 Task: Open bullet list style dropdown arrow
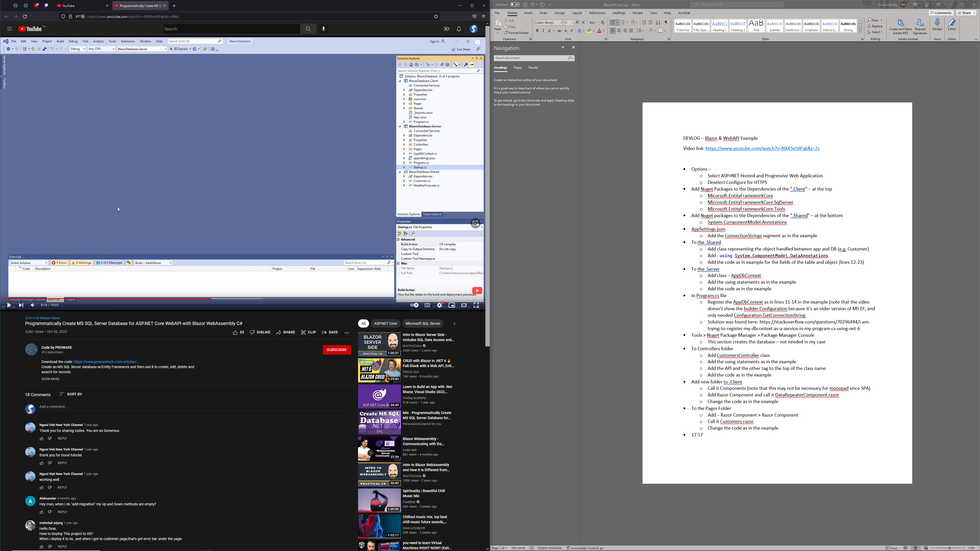tap(617, 23)
